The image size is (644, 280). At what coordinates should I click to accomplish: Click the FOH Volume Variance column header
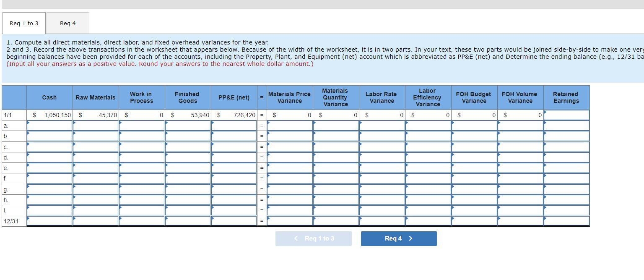520,97
